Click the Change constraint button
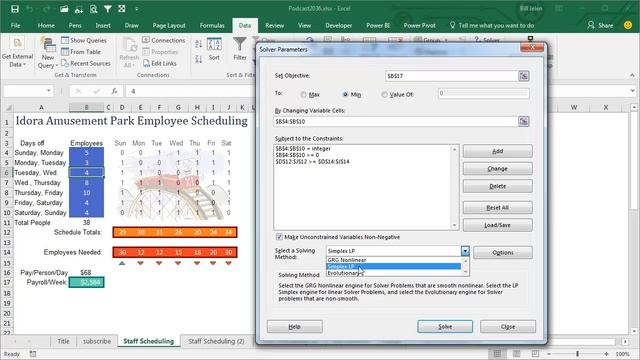Image resolution: width=640 pixels, height=360 pixels. point(497,169)
